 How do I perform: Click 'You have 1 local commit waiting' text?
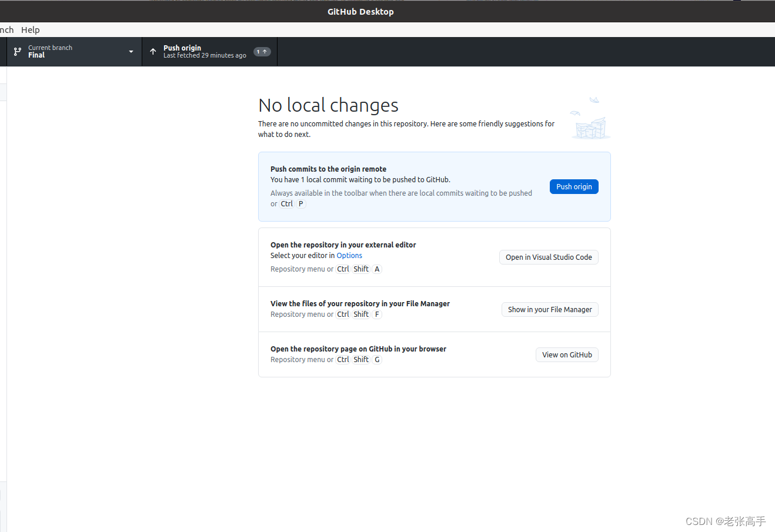pos(360,180)
